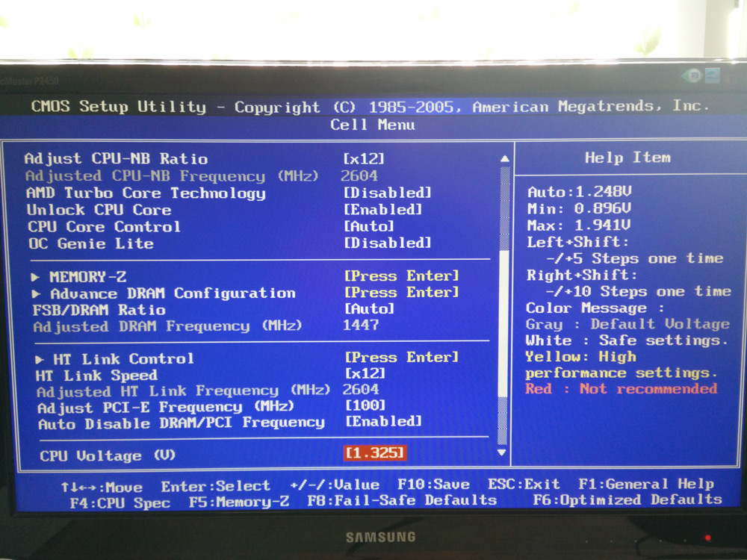Open Advance DRAM Configuration submenu
Image resolution: width=747 pixels, height=560 pixels.
click(173, 293)
